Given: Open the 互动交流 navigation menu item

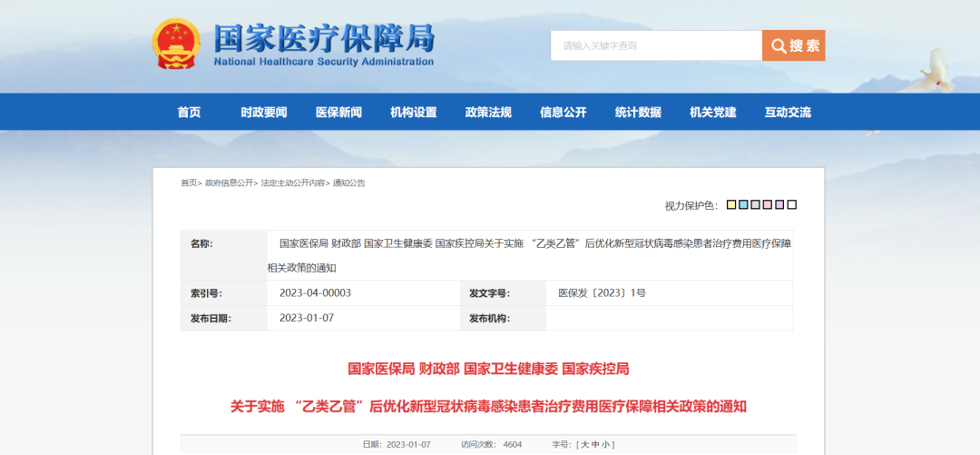Looking at the screenshot, I should (788, 113).
